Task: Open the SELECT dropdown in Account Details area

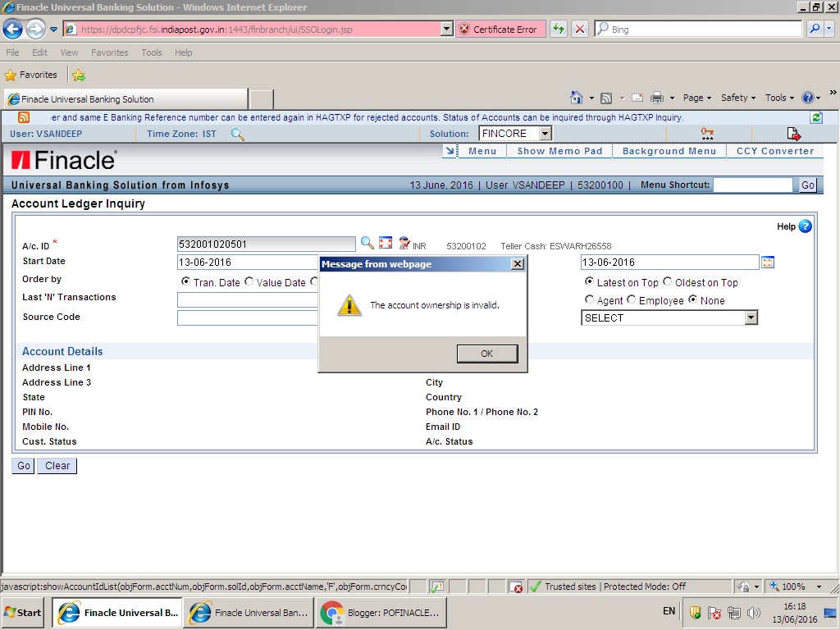Action: (x=752, y=317)
